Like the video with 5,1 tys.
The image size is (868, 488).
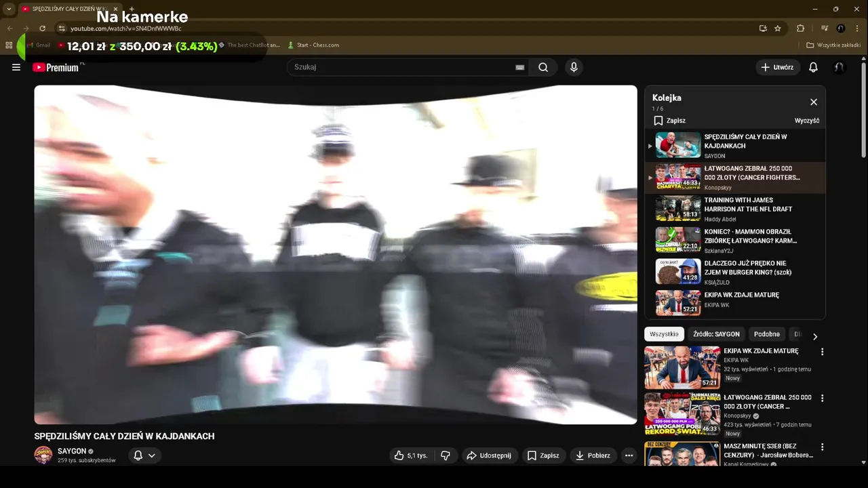click(411, 455)
